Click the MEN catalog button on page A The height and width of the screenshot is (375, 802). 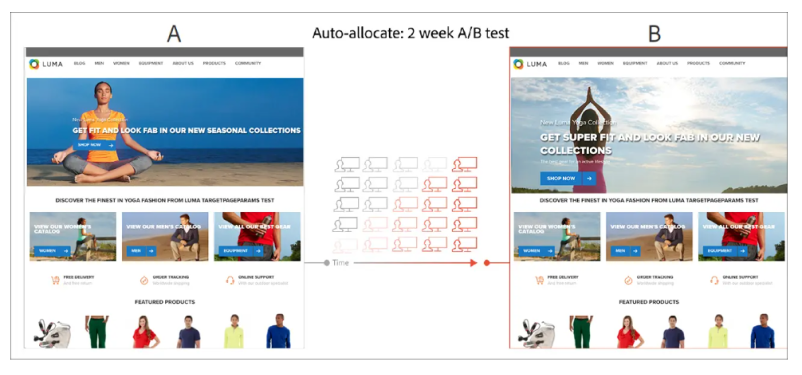[141, 251]
